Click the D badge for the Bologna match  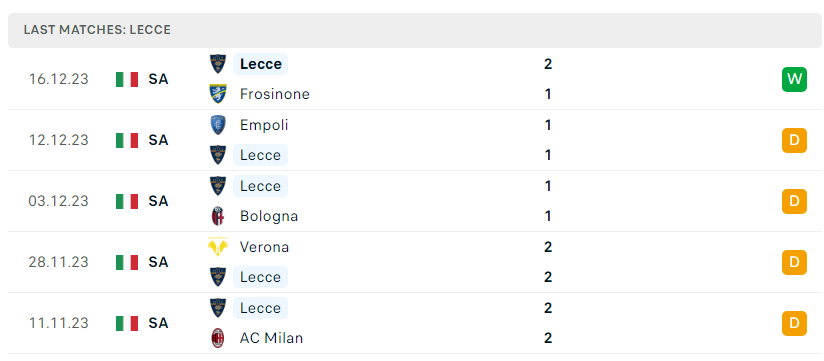(x=794, y=201)
